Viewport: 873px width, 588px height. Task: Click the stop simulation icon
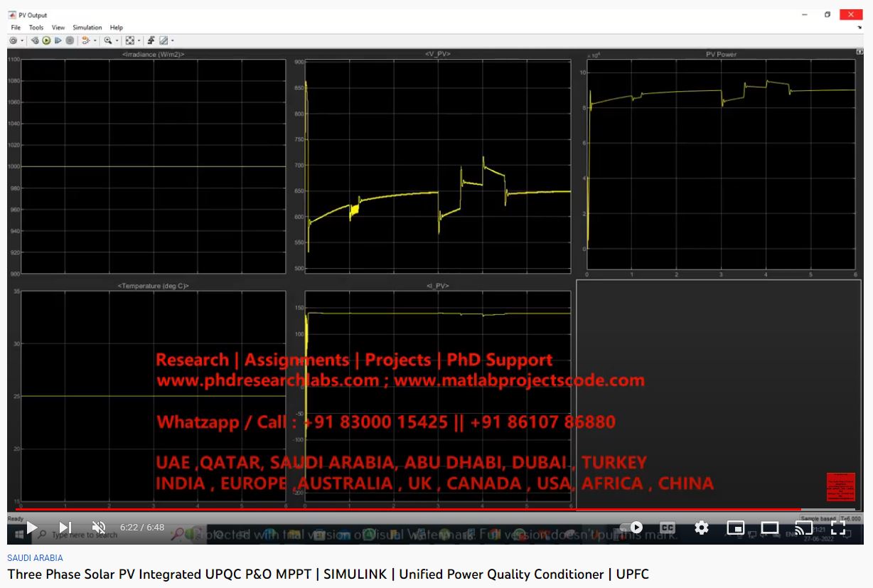70,41
